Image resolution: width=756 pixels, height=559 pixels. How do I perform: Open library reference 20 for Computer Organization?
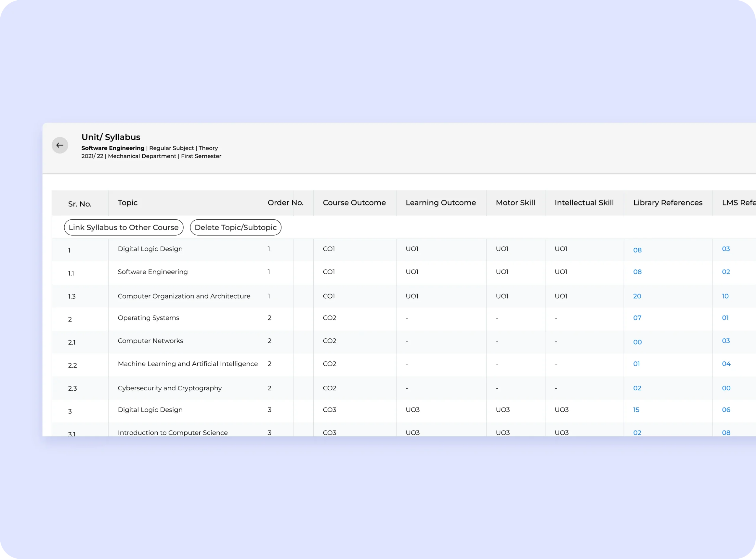click(637, 296)
